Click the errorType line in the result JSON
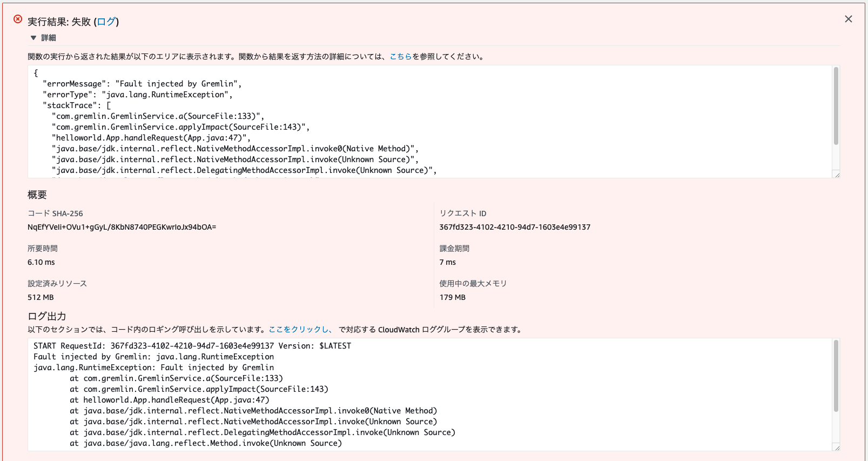Screen dimensions: 868x461 coord(137,95)
